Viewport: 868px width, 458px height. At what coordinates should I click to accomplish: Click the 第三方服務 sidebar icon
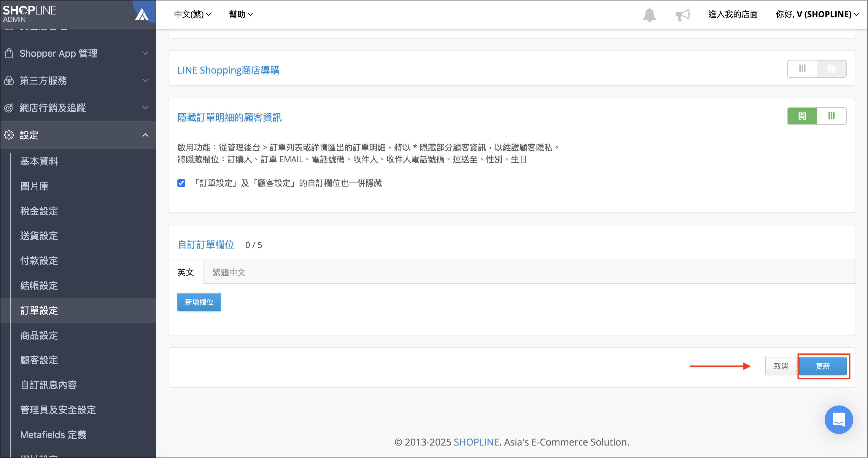(9, 80)
